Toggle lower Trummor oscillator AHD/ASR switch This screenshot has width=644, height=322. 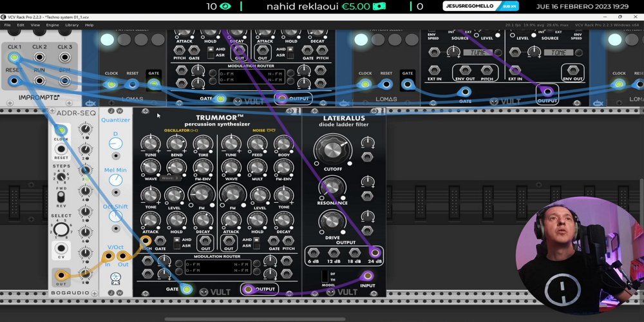[x=176, y=242]
